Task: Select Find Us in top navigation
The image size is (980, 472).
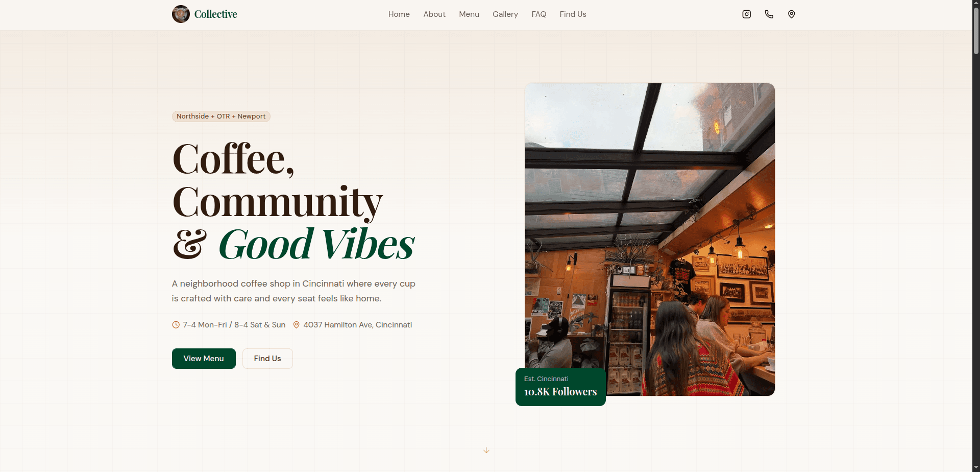Action: pyautogui.click(x=573, y=14)
